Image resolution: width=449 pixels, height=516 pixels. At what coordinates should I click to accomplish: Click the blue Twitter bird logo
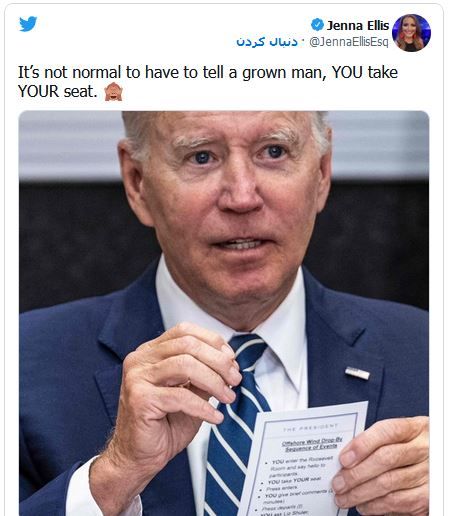click(x=28, y=24)
